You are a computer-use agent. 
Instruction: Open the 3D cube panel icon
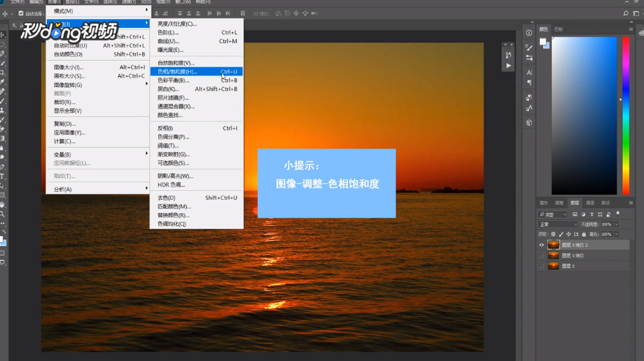pyautogui.click(x=529, y=122)
